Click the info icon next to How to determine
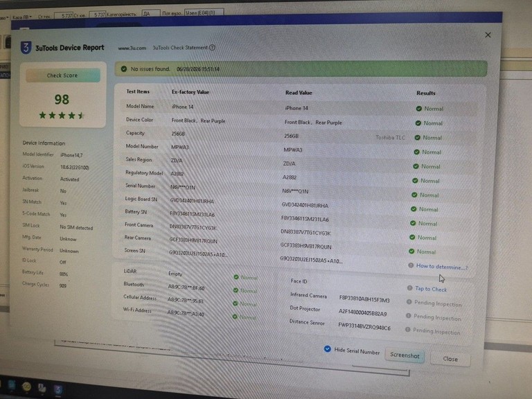Viewport: 532px width, 399px height. (x=411, y=265)
